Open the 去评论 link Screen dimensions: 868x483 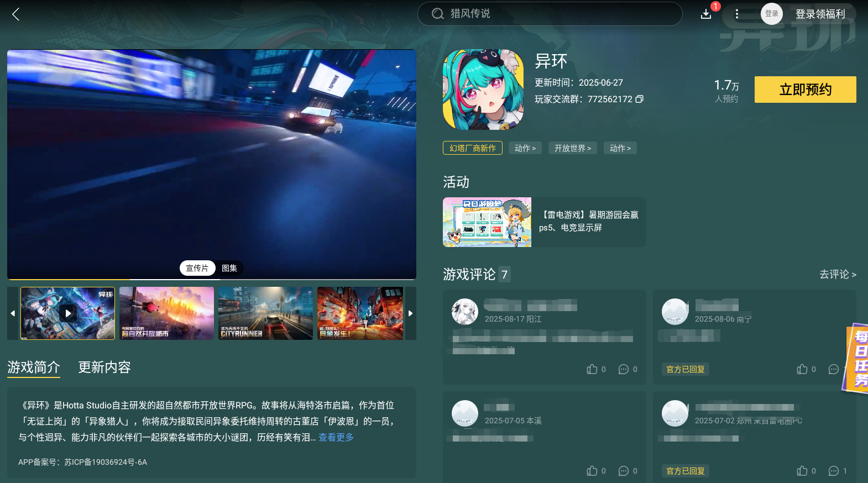[x=838, y=275]
